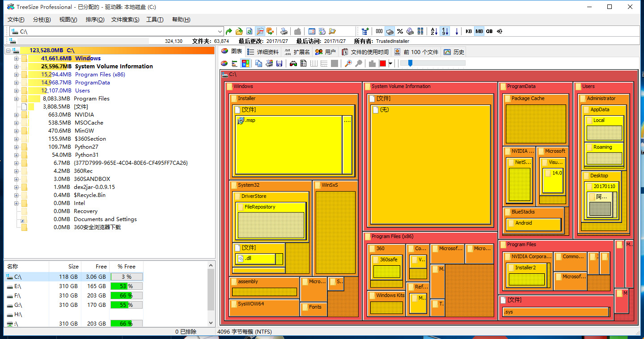Click the open folder icon for scanning
The width and height of the screenshot is (644, 339).
pos(239,31)
